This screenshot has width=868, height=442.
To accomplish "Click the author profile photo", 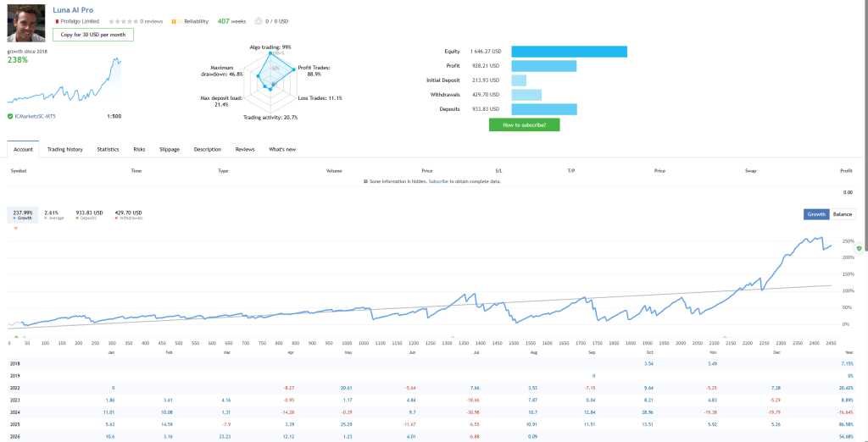I will [x=26, y=24].
